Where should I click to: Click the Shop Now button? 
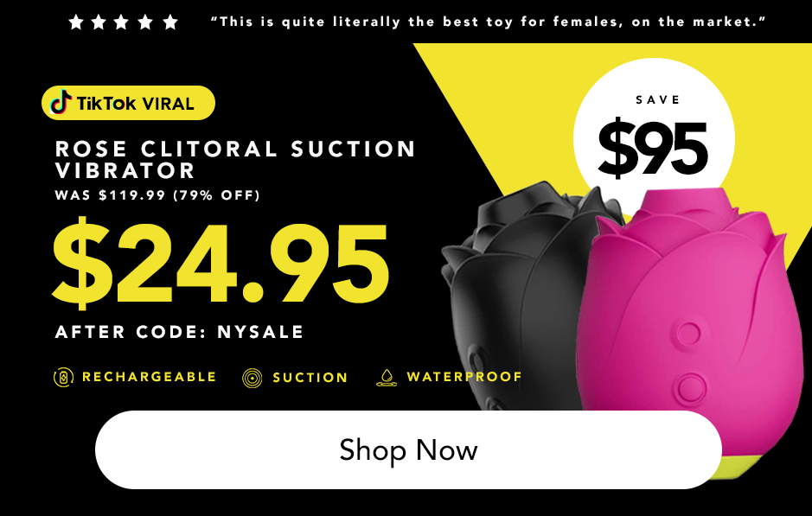pos(408,449)
